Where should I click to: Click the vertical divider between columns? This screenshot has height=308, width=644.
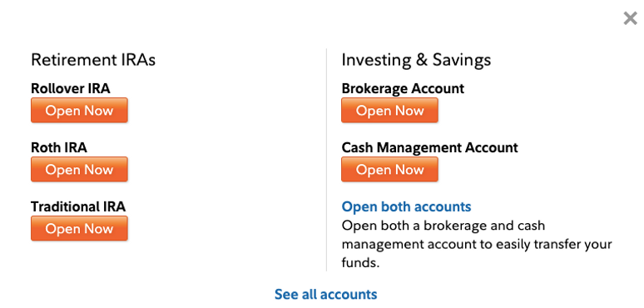326,160
